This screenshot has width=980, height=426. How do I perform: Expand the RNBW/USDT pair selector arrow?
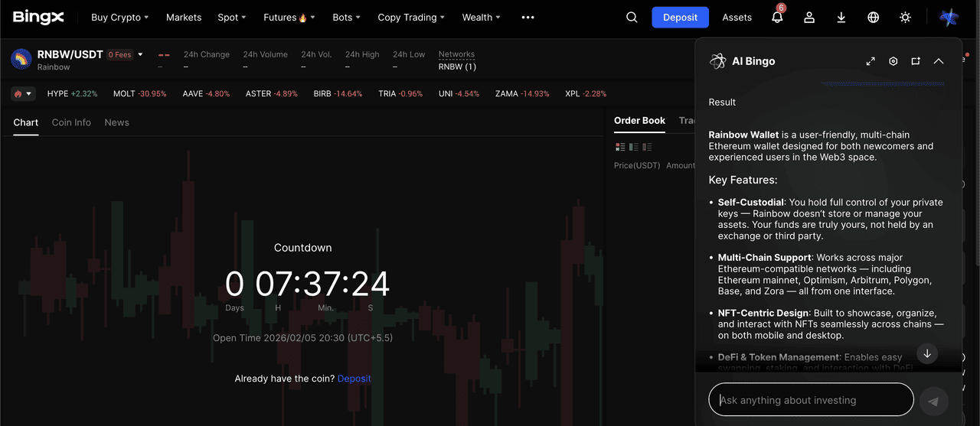coord(140,55)
